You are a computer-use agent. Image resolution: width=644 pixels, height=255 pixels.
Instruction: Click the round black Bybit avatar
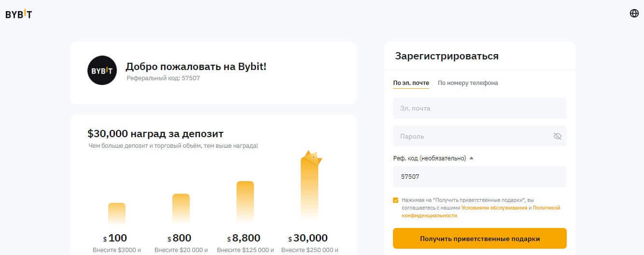[x=102, y=71]
